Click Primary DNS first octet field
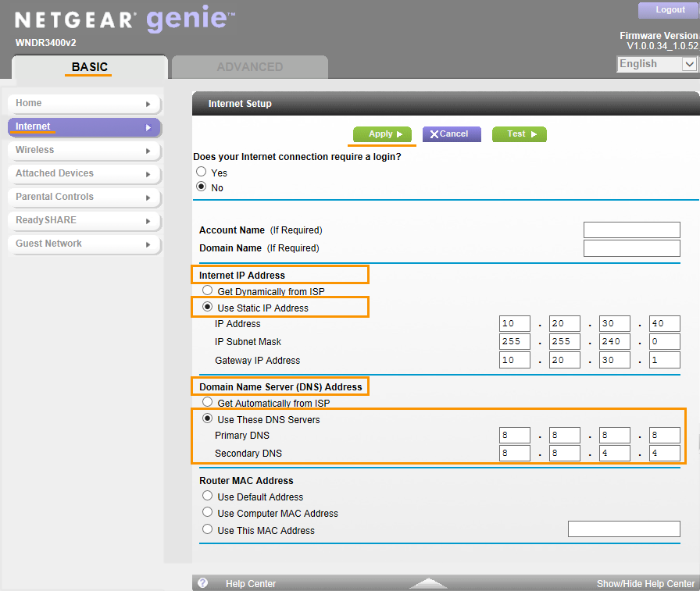This screenshot has width=700, height=591. click(x=515, y=435)
